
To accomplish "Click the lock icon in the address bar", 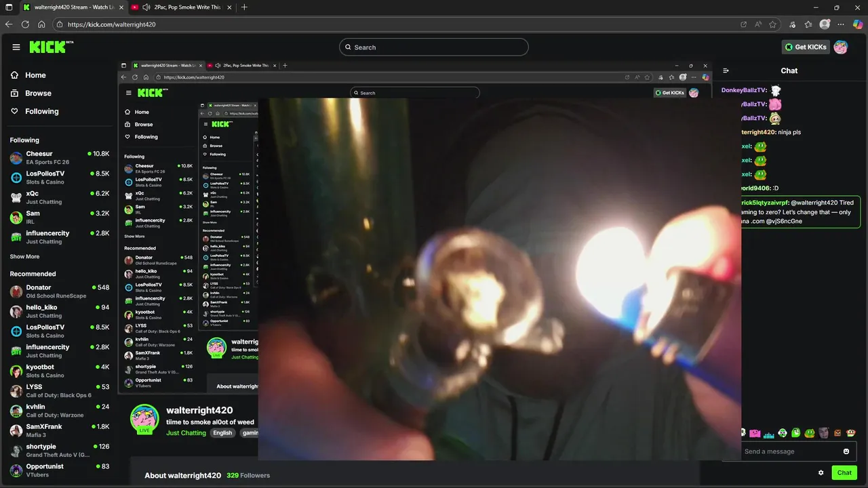I will point(60,24).
